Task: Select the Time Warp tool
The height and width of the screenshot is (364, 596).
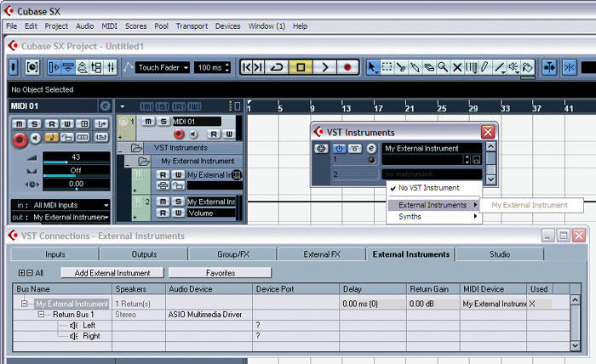Action: [x=471, y=67]
